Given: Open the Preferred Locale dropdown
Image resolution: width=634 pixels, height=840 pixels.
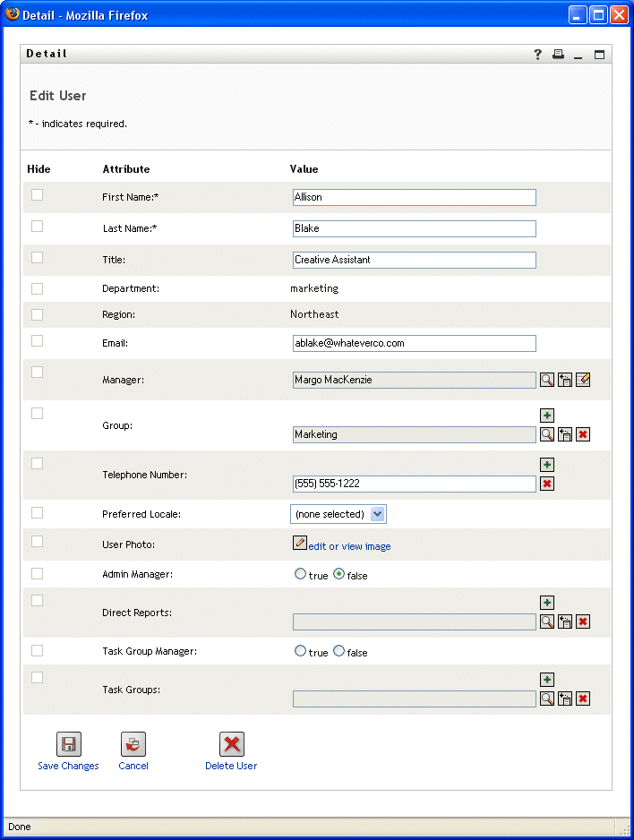Looking at the screenshot, I should [377, 514].
